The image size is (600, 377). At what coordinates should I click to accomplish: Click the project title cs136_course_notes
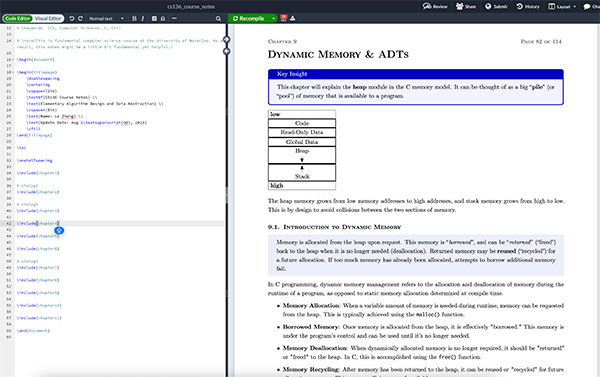point(191,7)
